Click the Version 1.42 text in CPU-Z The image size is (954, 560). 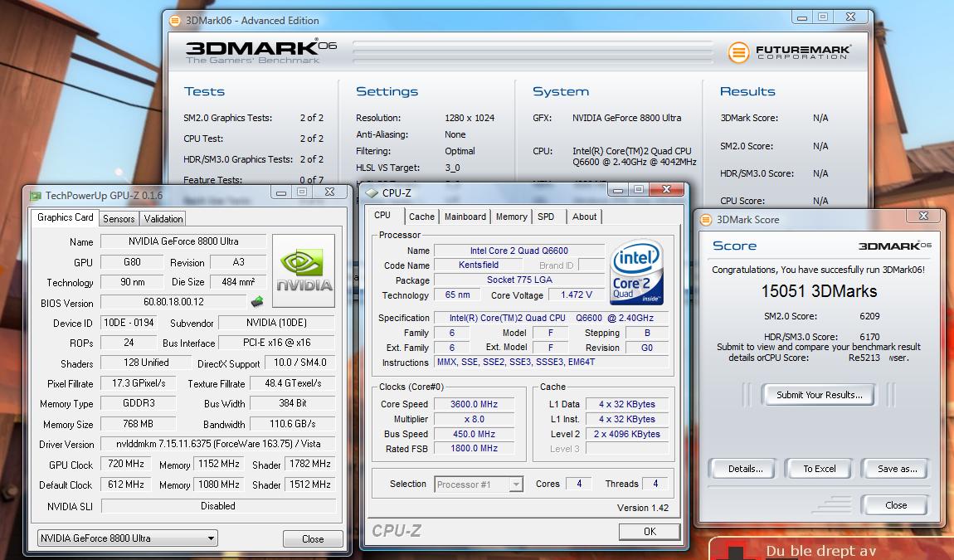pyautogui.click(x=642, y=508)
